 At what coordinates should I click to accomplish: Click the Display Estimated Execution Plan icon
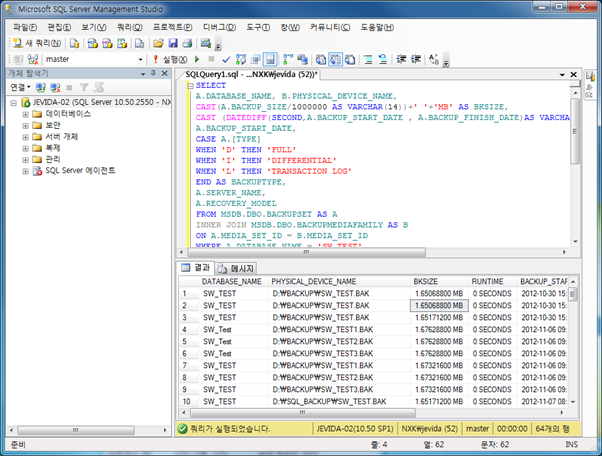(241, 59)
